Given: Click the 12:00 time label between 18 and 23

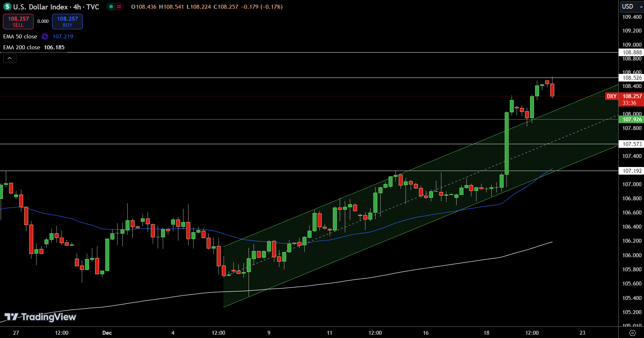Looking at the screenshot, I should [532, 333].
